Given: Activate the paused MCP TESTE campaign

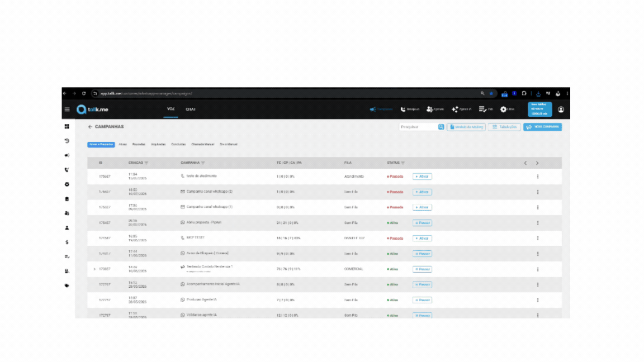Looking at the screenshot, I should coord(422,238).
